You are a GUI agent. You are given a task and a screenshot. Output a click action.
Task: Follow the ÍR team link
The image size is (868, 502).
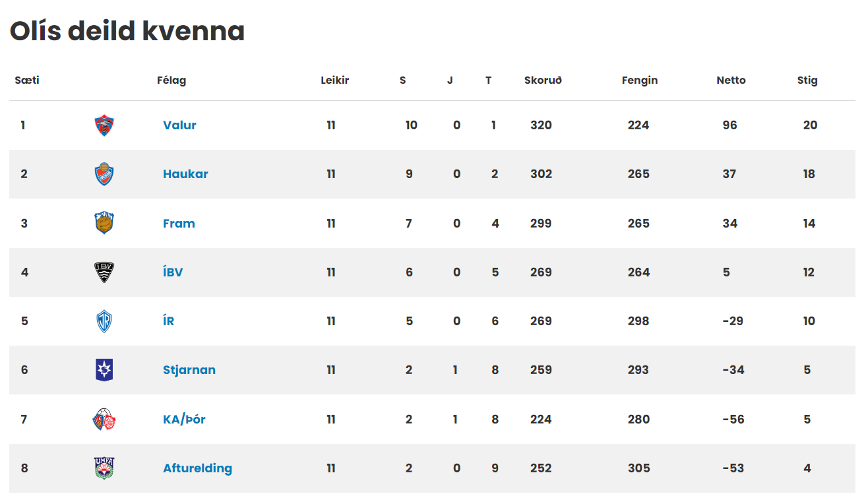169,321
